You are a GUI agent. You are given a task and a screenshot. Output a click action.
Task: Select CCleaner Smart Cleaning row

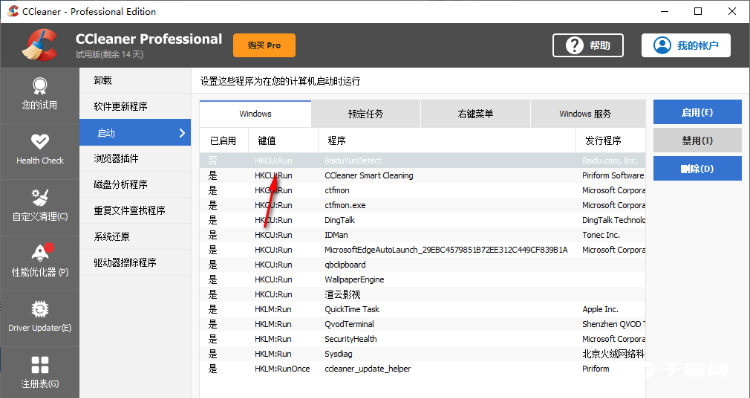point(422,176)
